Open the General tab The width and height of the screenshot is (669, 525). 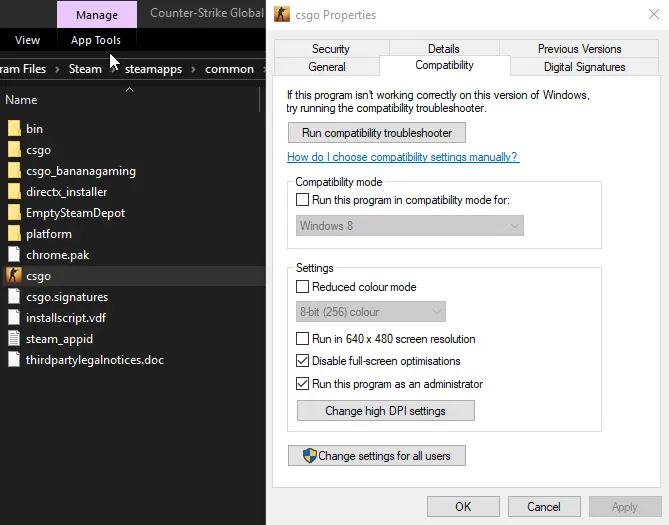click(x=327, y=67)
